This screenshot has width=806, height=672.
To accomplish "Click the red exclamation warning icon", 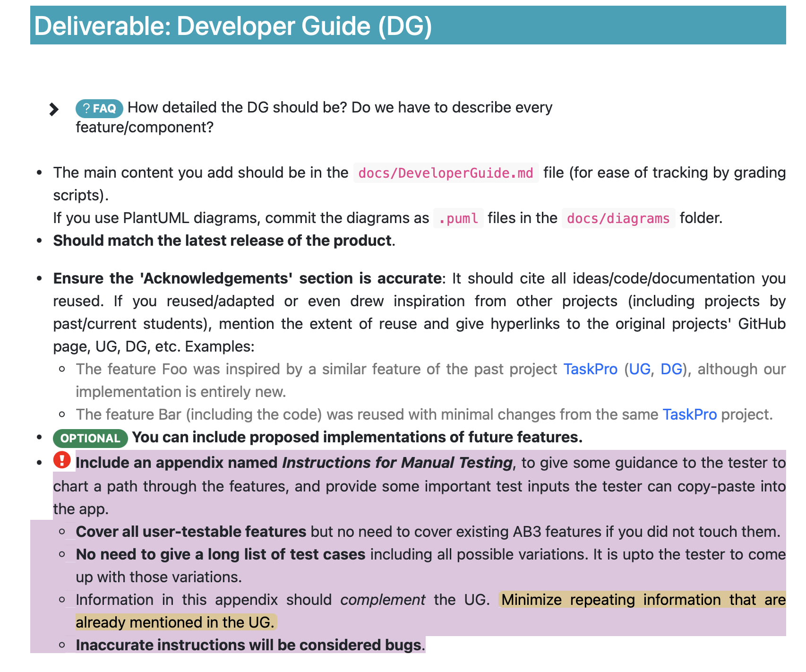I will pyautogui.click(x=62, y=460).
